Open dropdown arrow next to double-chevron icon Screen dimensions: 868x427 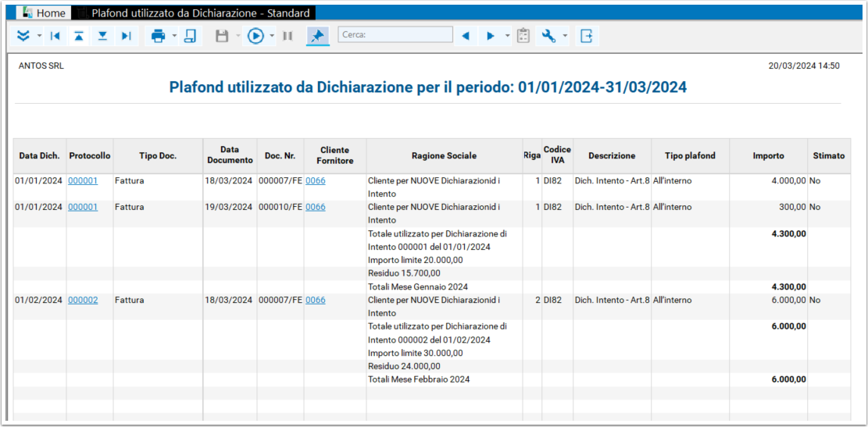(x=39, y=36)
